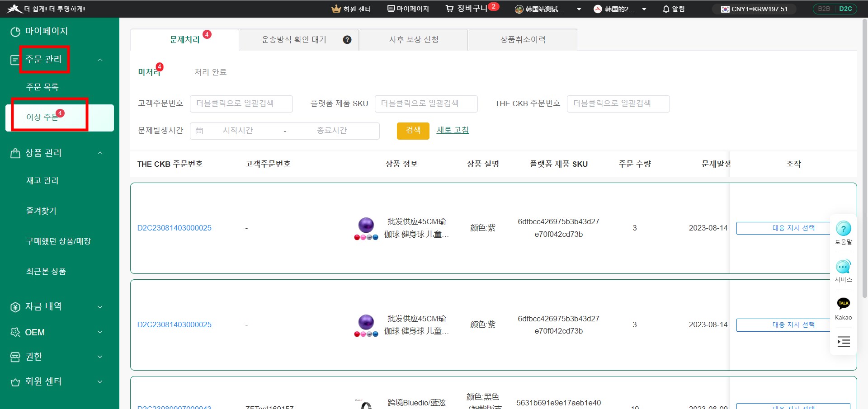The image size is (868, 409).
Task: Click the OEM sidebar icon
Action: coord(15,332)
